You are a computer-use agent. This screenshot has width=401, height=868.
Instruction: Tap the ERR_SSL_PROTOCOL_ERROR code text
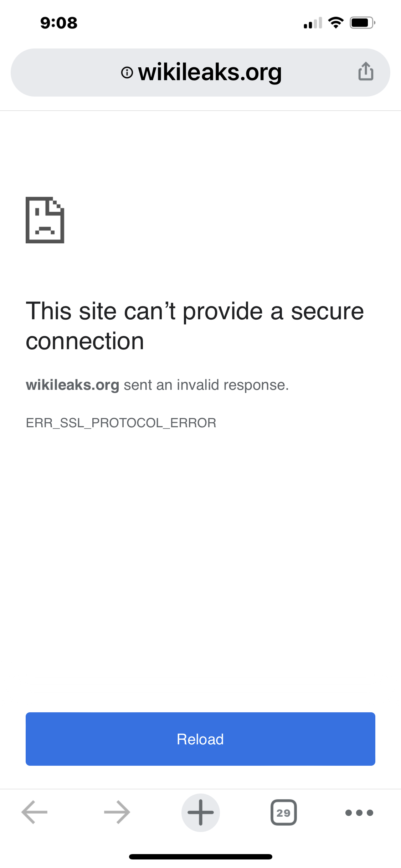[121, 423]
